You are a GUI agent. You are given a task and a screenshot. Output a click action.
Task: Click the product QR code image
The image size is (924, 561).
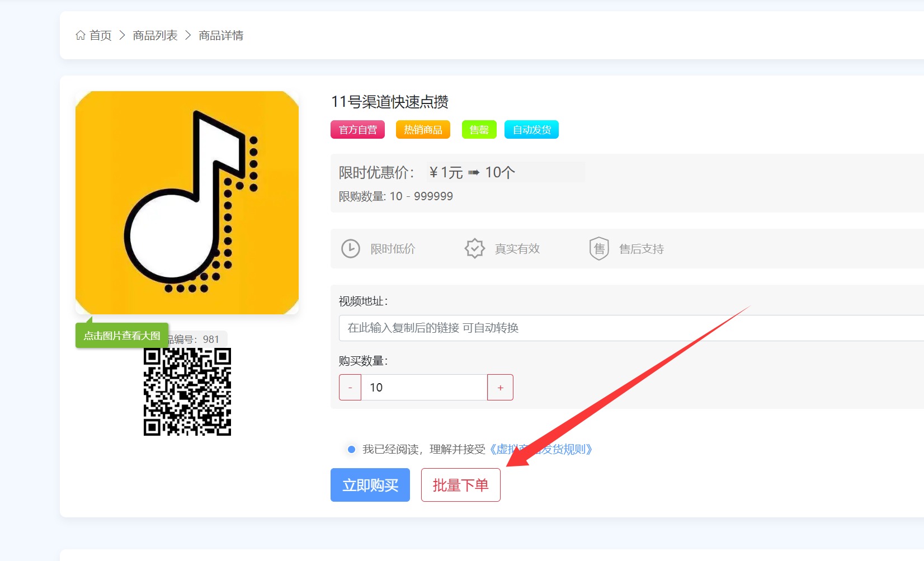187,392
